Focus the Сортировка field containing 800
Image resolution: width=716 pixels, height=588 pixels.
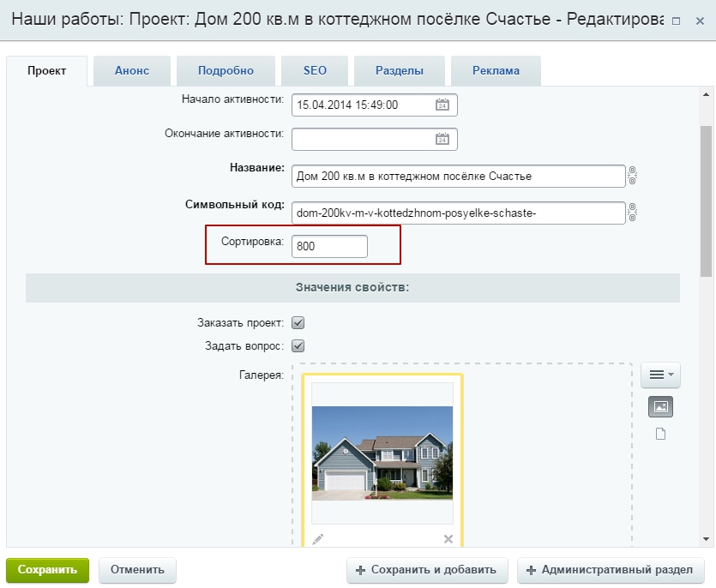point(329,246)
